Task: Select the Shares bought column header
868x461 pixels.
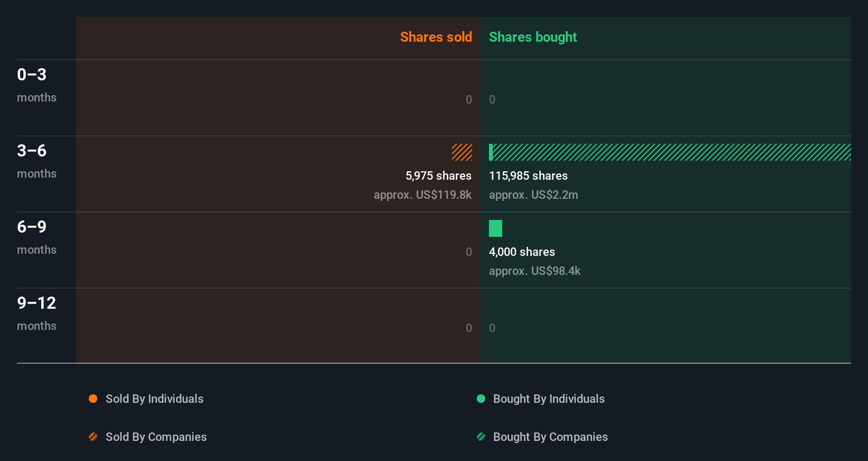Action: [x=533, y=37]
